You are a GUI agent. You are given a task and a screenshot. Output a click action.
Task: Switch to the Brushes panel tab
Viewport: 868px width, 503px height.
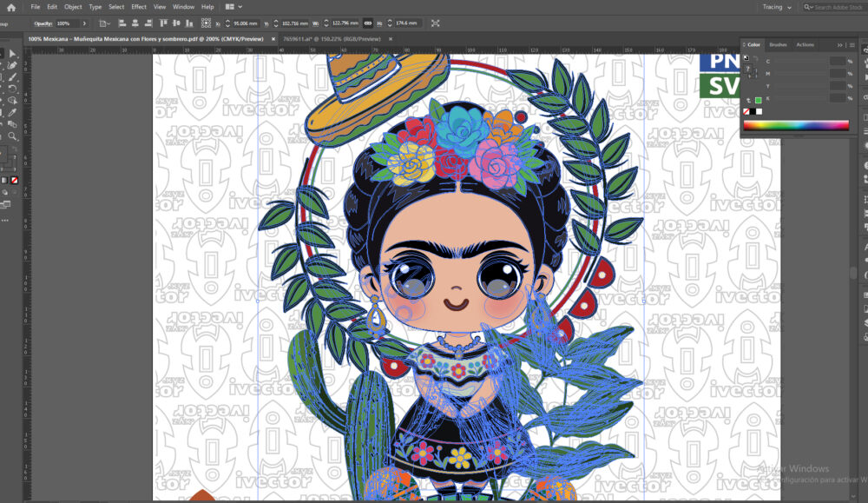click(778, 45)
